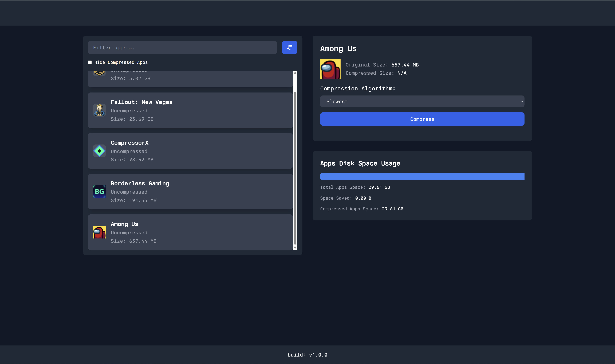The height and width of the screenshot is (364, 615).
Task: Select the Fallout: New Vegas list entry
Action: pyautogui.click(x=190, y=110)
